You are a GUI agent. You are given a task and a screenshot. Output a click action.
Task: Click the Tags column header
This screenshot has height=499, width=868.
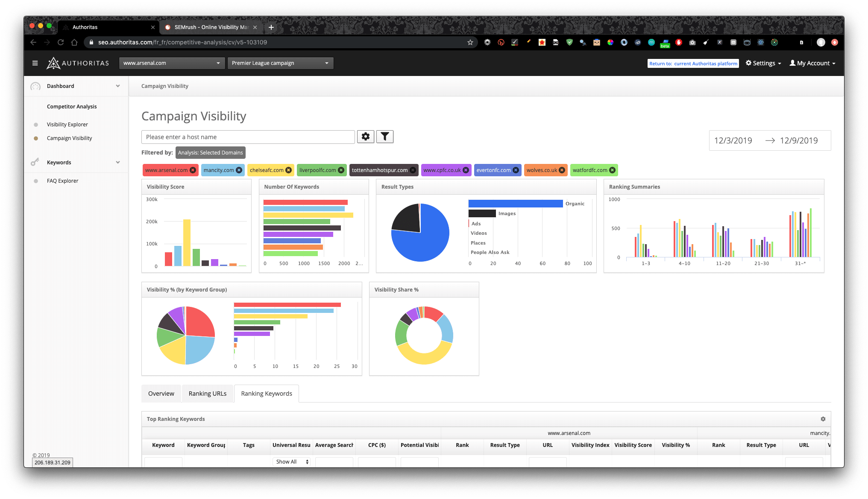click(x=249, y=445)
